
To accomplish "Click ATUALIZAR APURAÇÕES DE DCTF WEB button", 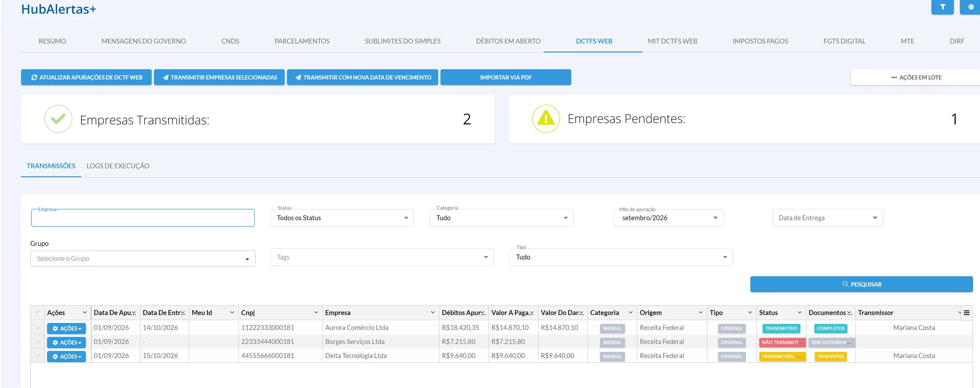I will tap(86, 77).
